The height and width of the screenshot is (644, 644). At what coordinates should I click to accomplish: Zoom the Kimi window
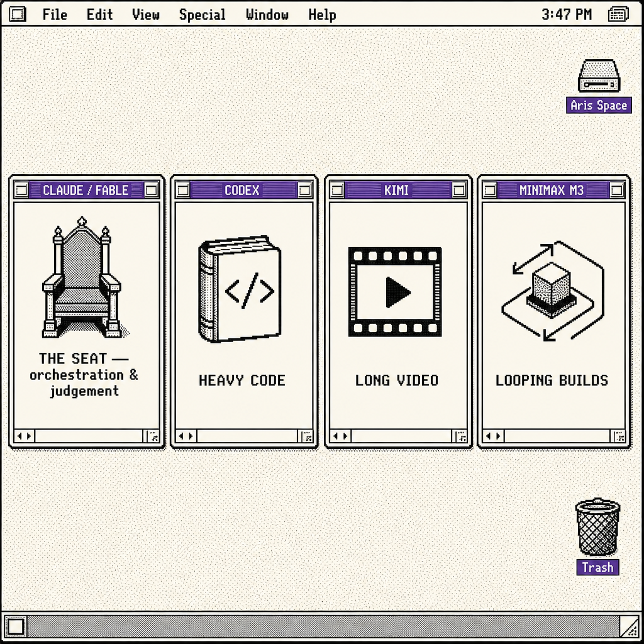click(458, 190)
